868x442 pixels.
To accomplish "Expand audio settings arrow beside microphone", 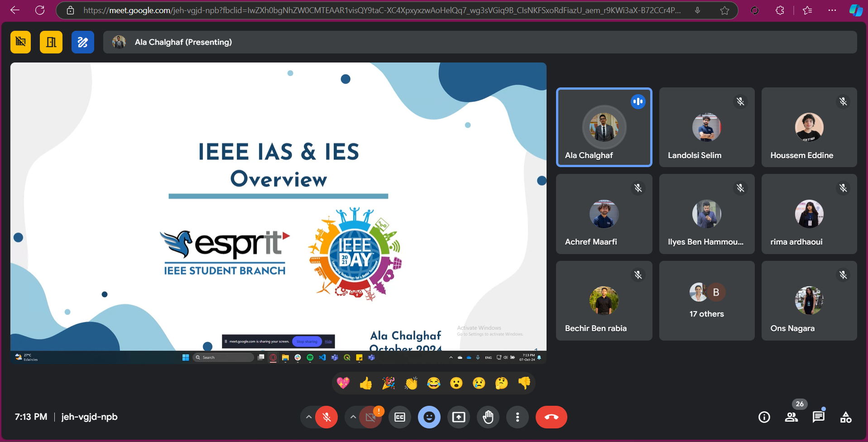I will tap(308, 417).
